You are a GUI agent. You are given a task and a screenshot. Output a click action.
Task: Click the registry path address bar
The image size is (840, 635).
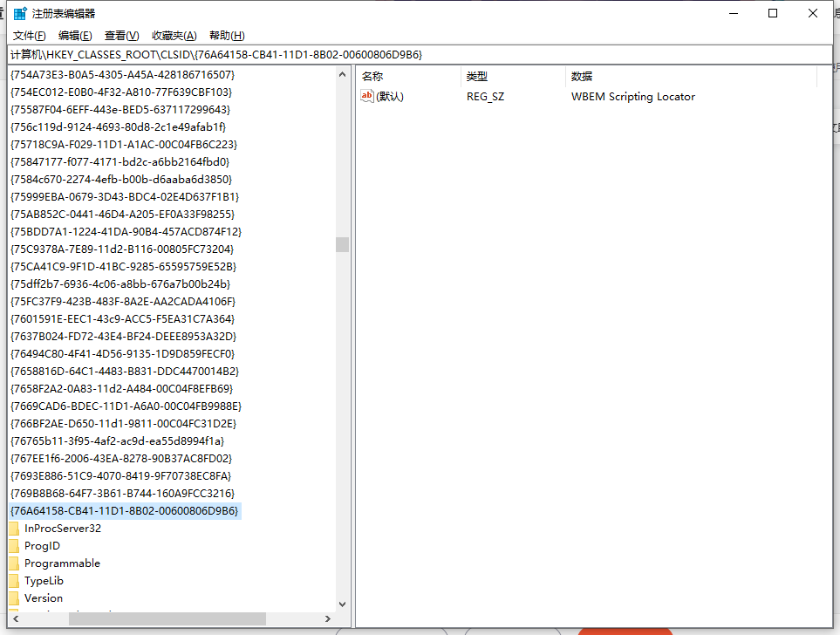420,55
